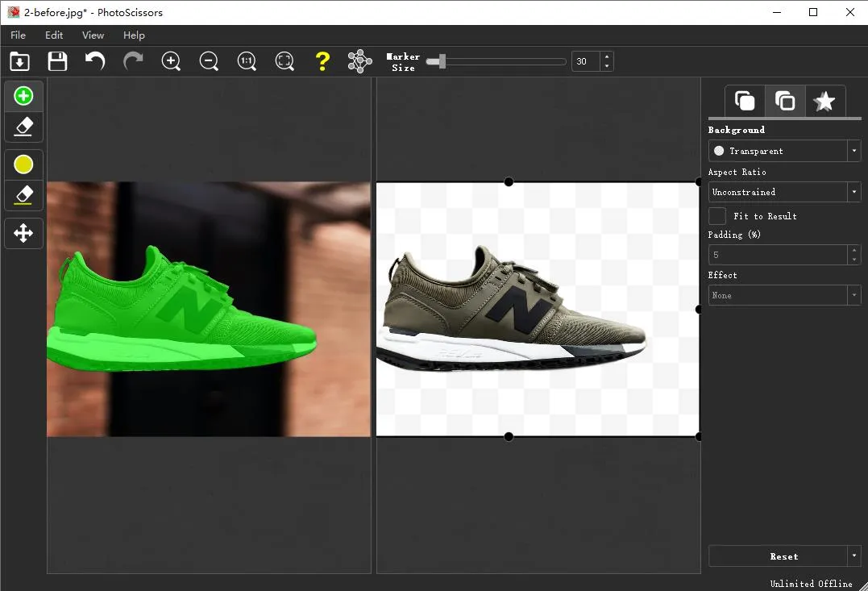Click the Marker Size slider handle

(x=441, y=61)
